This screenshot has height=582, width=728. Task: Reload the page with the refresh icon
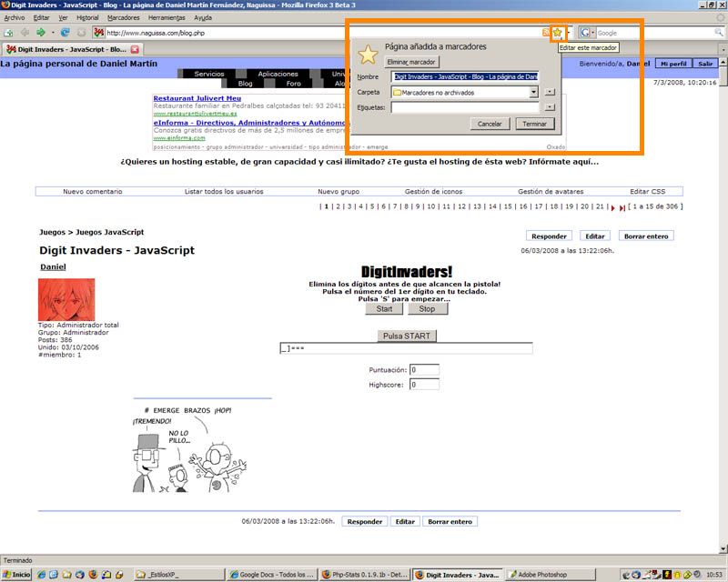tap(66, 32)
